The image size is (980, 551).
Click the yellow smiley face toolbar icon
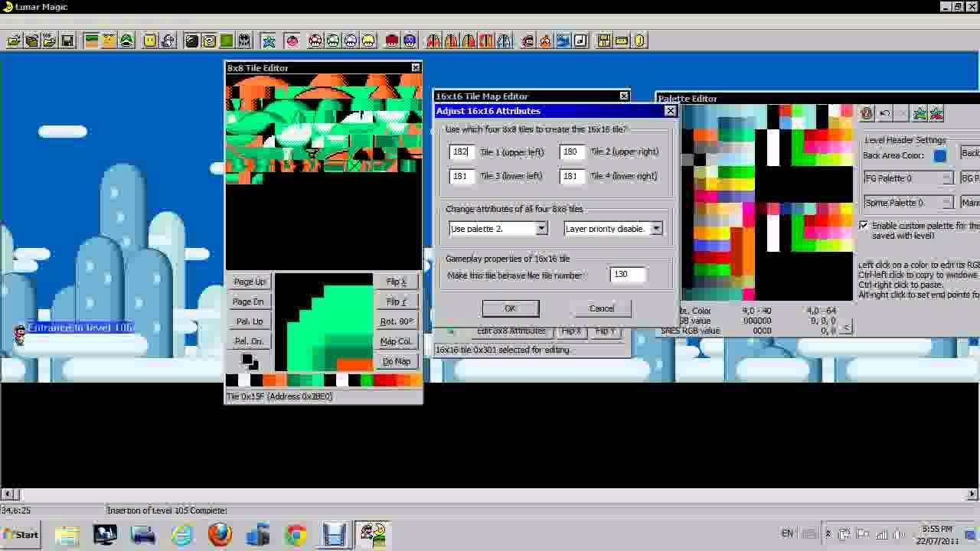(150, 41)
